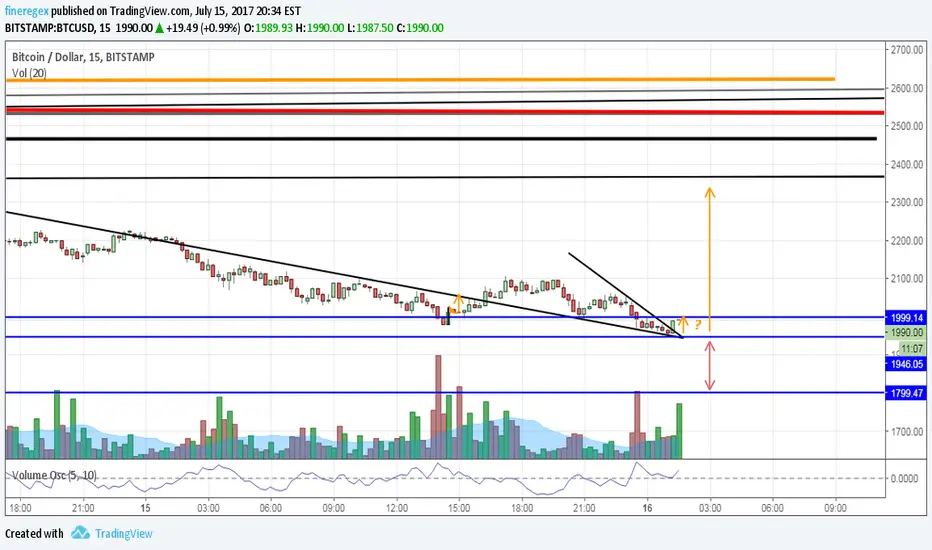The width and height of the screenshot is (932, 550).
Task: Click the green up-triangle price change icon
Action: pos(159,28)
